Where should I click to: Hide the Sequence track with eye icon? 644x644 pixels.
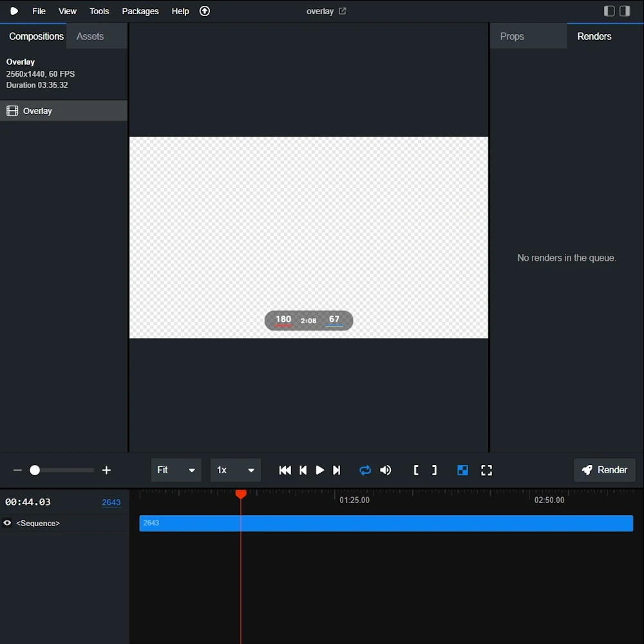[x=7, y=523]
